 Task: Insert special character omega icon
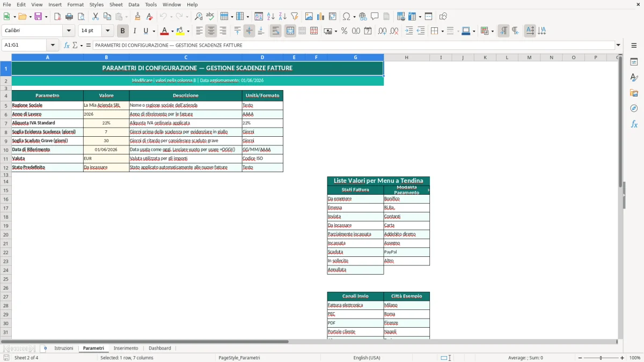click(347, 17)
